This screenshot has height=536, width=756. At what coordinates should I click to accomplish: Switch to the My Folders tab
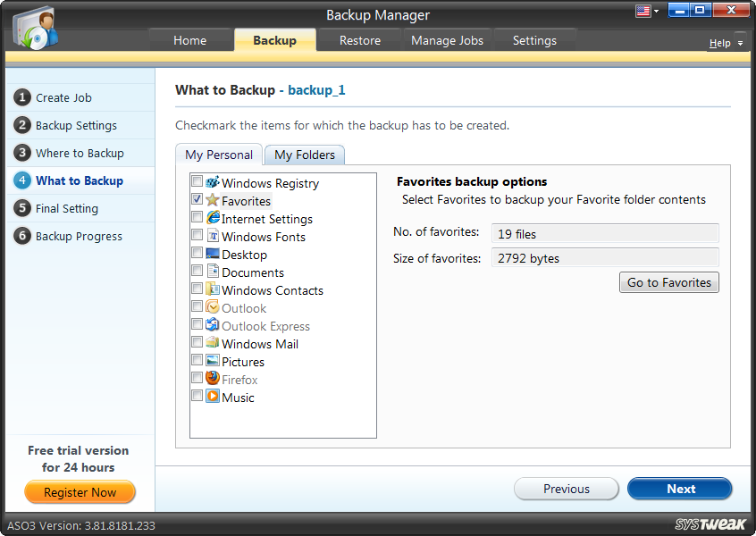(x=304, y=155)
